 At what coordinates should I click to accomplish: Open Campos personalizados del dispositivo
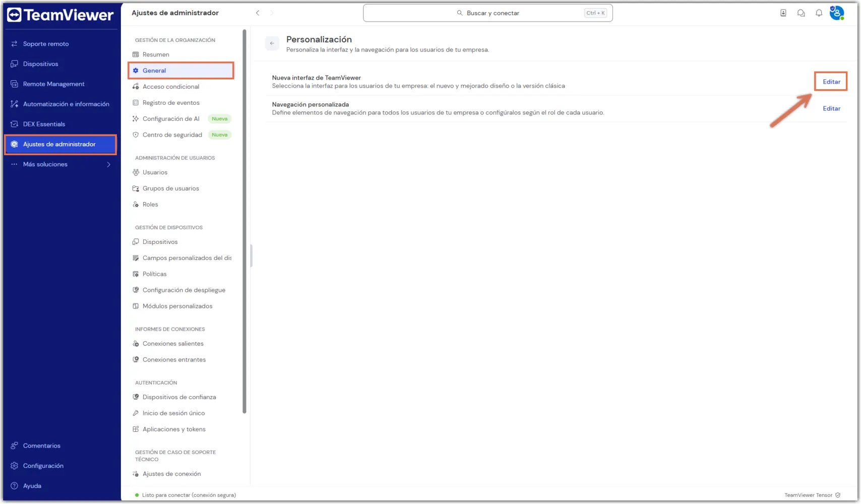(181, 258)
